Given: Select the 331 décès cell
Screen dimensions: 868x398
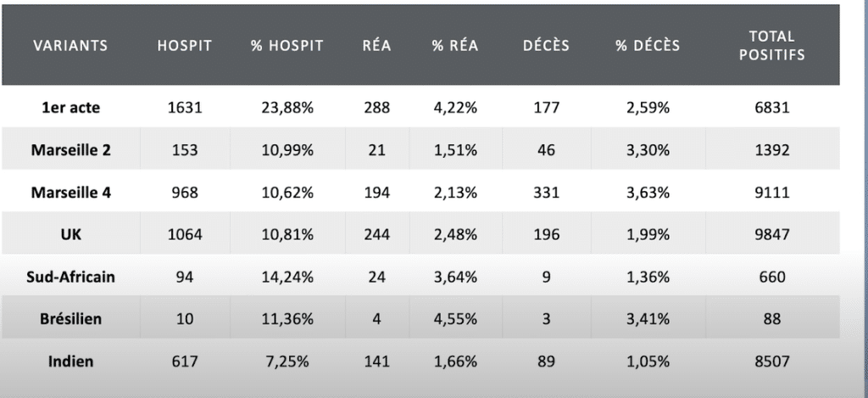Looking at the screenshot, I should click(546, 193).
